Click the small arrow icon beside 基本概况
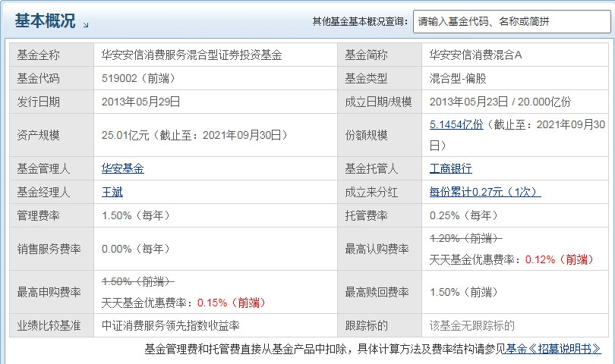 (x=86, y=25)
